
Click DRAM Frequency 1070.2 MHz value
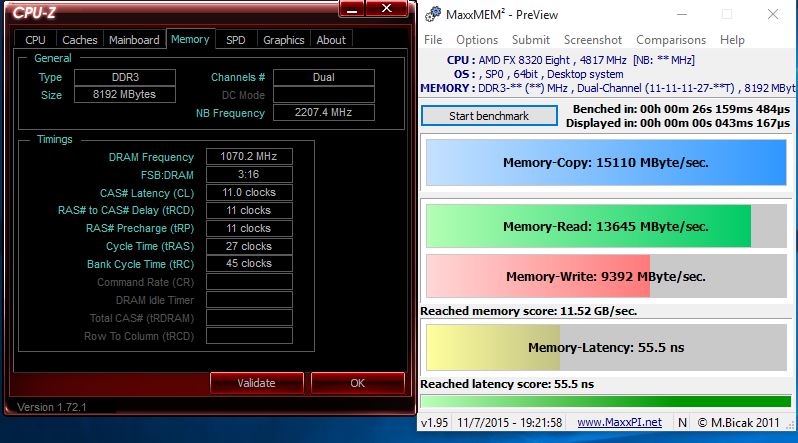tap(249, 156)
